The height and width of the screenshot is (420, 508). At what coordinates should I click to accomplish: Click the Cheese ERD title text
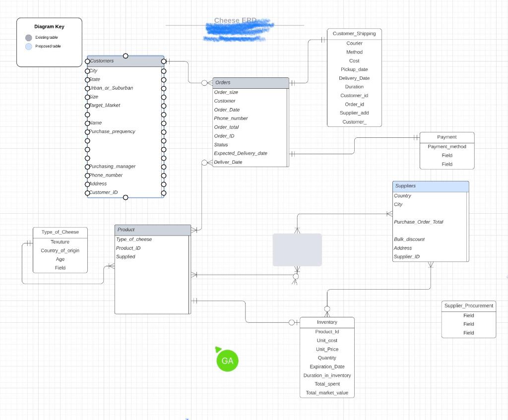[235, 20]
